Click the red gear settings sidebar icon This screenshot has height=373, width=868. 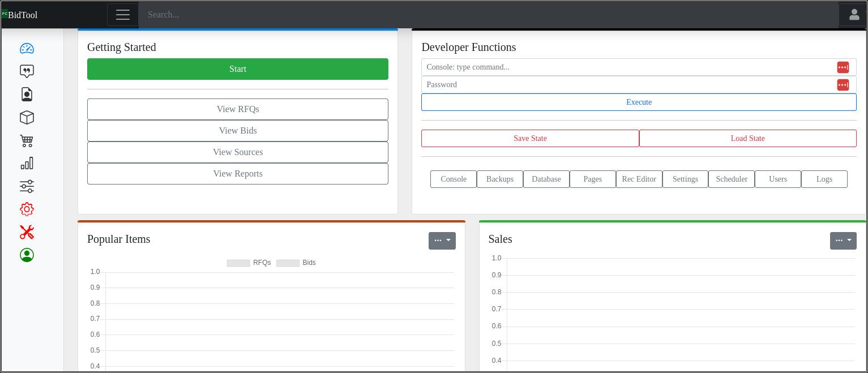point(27,209)
